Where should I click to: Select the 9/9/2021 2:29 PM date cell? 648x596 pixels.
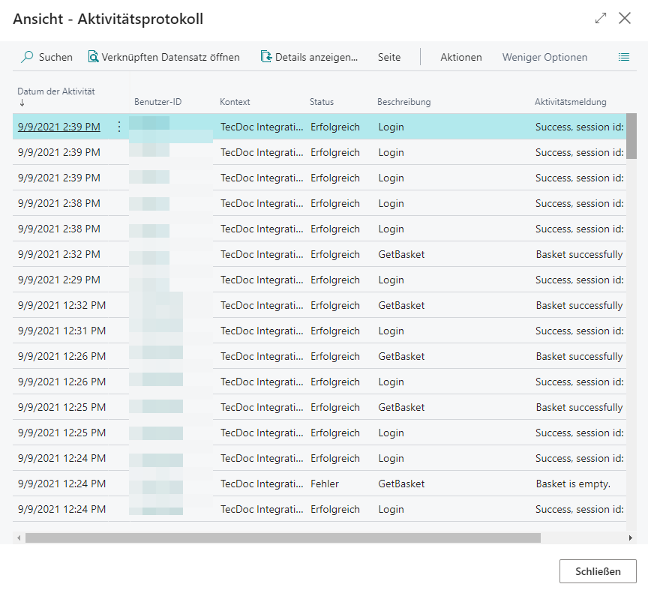[59, 280]
